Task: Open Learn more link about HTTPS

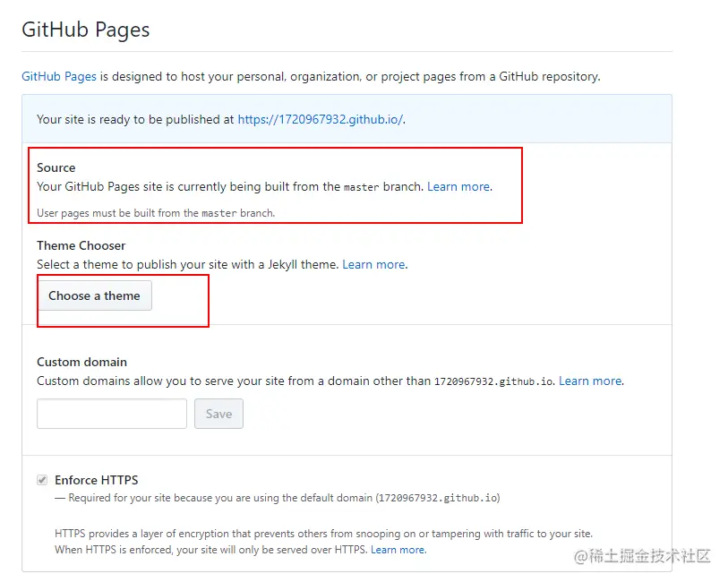Action: click(x=398, y=550)
